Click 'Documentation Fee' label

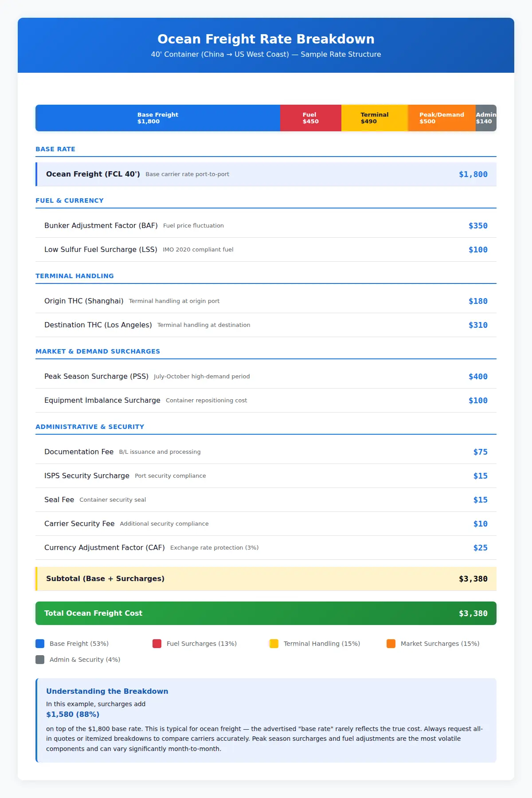click(79, 452)
